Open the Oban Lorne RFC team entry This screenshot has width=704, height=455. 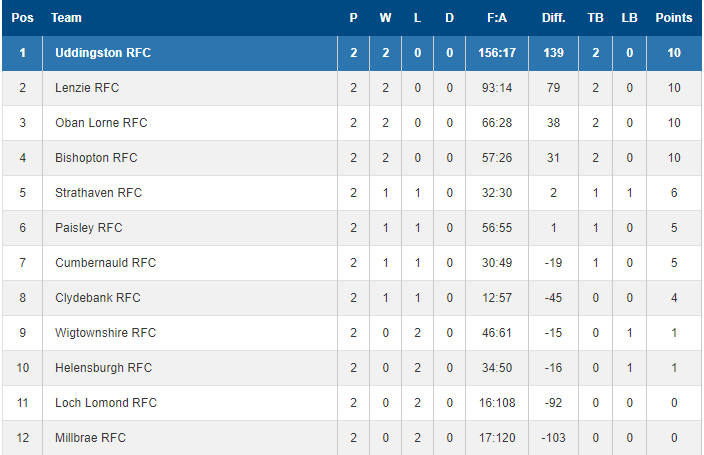click(x=101, y=123)
